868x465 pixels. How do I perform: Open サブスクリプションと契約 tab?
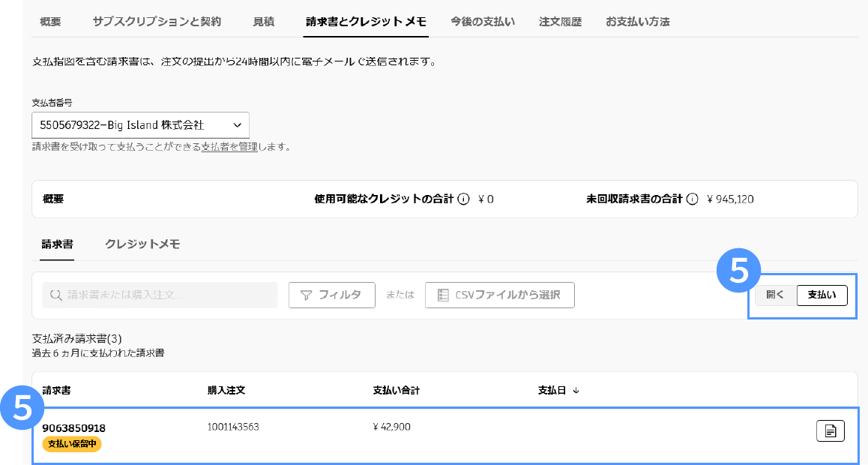157,22
